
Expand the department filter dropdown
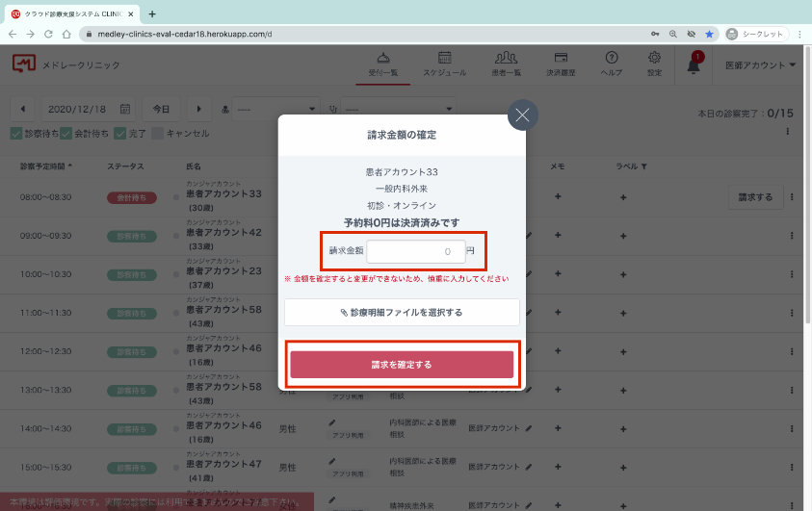397,110
